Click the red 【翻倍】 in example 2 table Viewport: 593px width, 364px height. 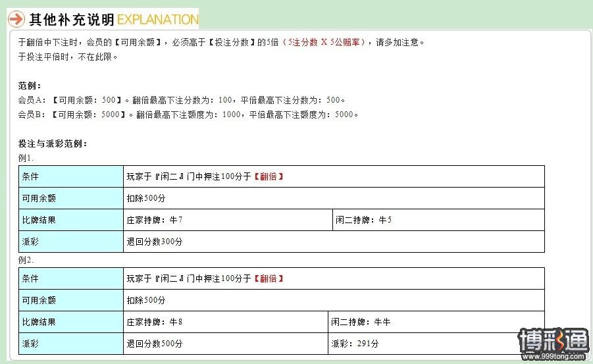point(269,279)
